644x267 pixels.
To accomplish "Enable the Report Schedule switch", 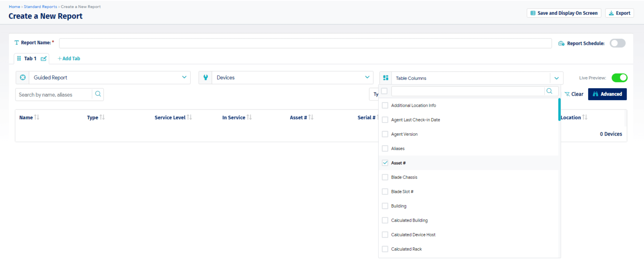I will coord(617,43).
